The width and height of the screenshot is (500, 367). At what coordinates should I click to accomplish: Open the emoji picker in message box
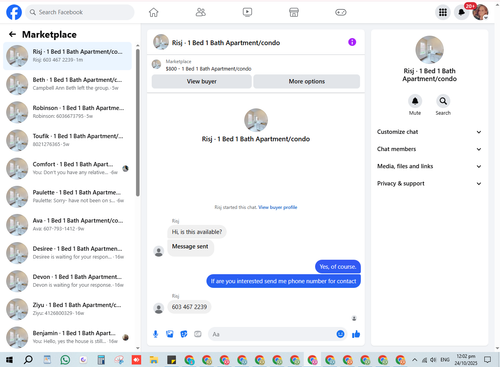340,334
